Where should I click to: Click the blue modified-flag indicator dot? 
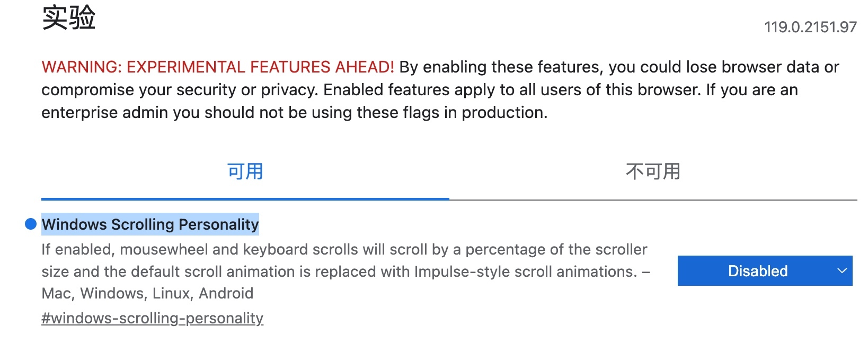[31, 224]
